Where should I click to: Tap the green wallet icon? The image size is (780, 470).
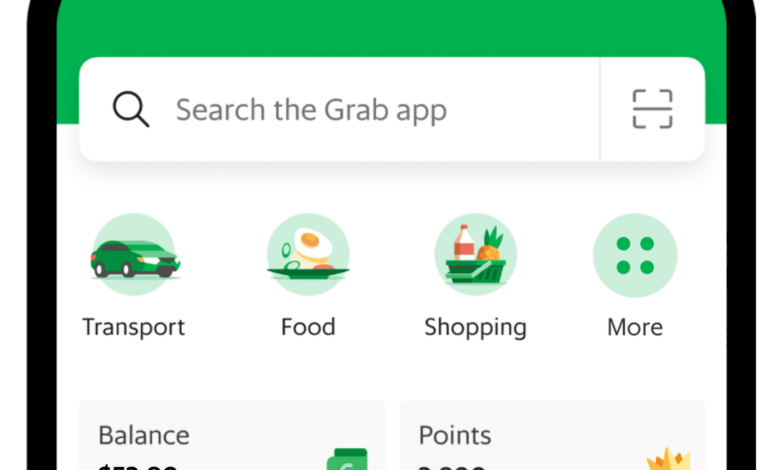347,459
